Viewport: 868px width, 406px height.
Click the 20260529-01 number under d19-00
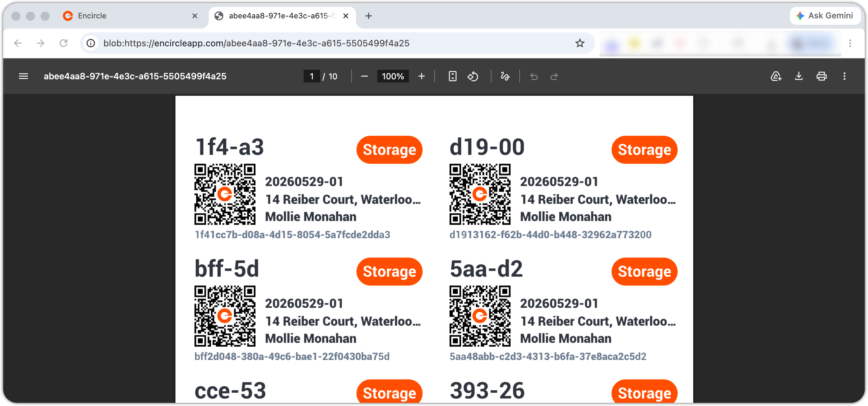pyautogui.click(x=559, y=182)
